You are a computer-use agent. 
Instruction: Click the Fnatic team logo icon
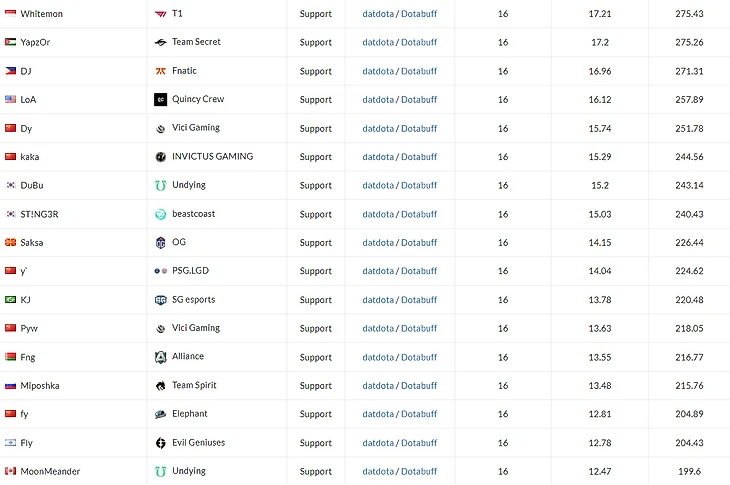click(x=161, y=71)
